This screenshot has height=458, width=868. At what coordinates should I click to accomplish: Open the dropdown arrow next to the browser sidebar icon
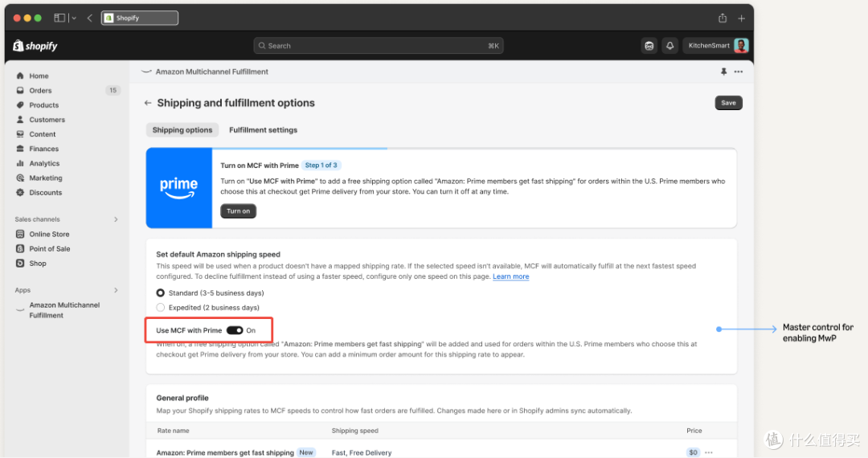pos(74,18)
